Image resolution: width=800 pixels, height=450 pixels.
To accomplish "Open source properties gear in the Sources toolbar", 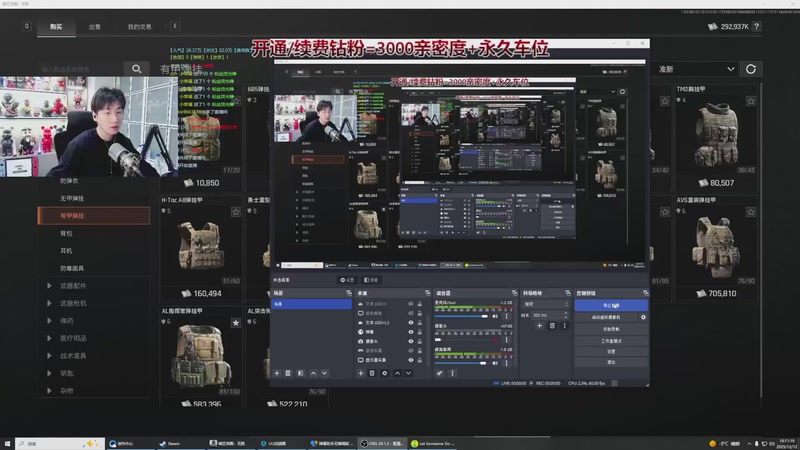I will pos(385,373).
